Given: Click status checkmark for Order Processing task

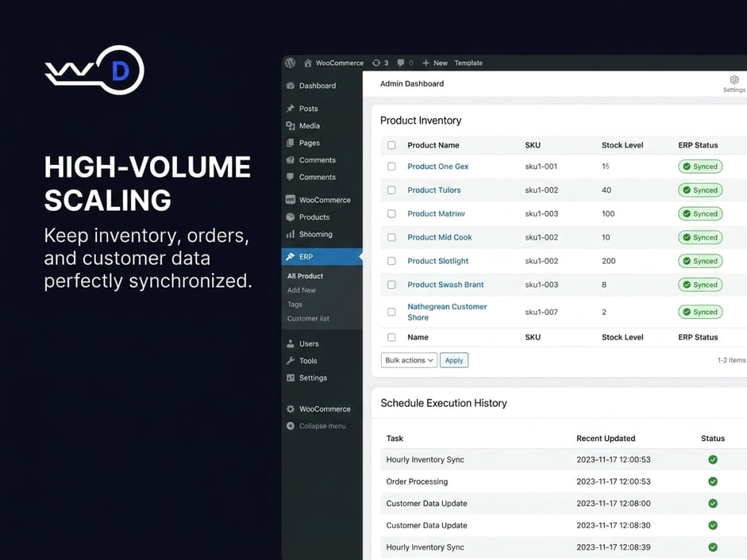Looking at the screenshot, I should pos(713,482).
